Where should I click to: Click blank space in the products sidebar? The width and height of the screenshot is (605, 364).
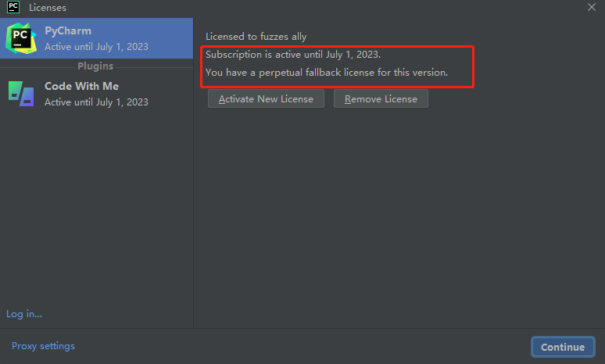point(95,211)
